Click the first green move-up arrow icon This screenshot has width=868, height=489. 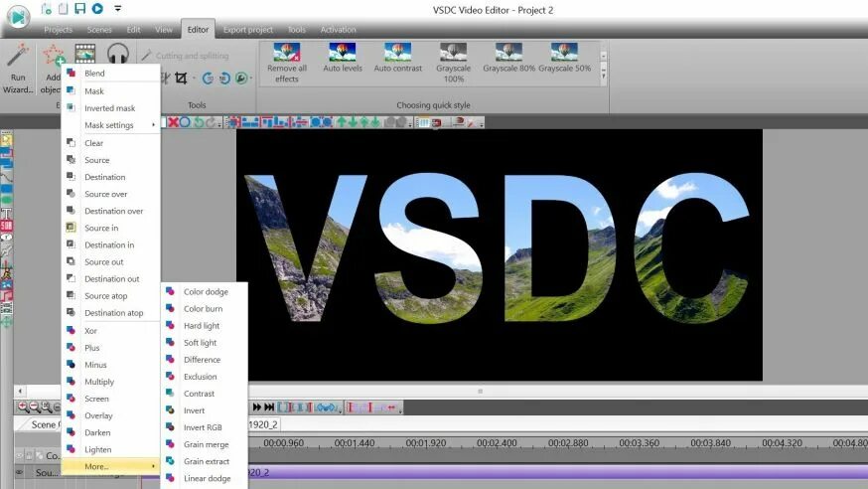[x=341, y=122]
